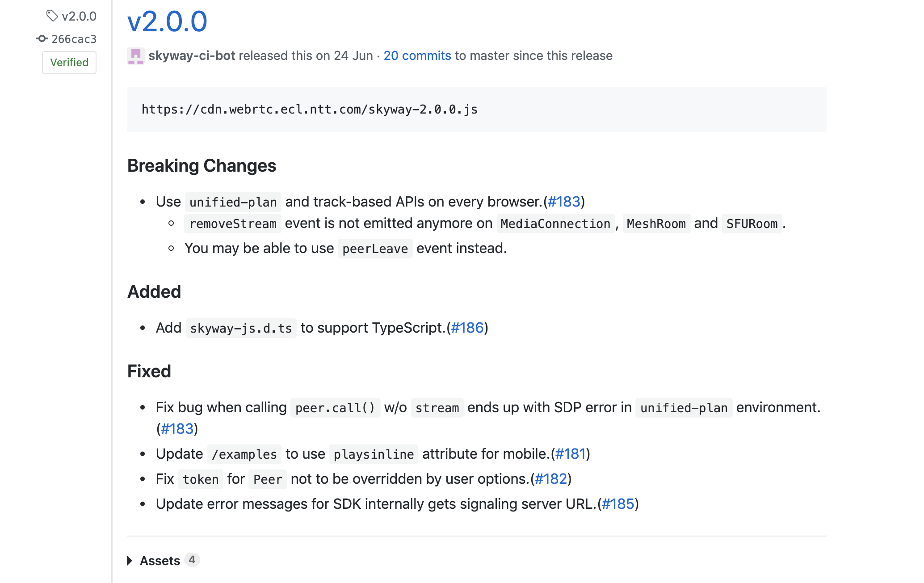Screen dimensions: 924x583
Task: Open the 20 commits comparison link
Action: pos(417,56)
